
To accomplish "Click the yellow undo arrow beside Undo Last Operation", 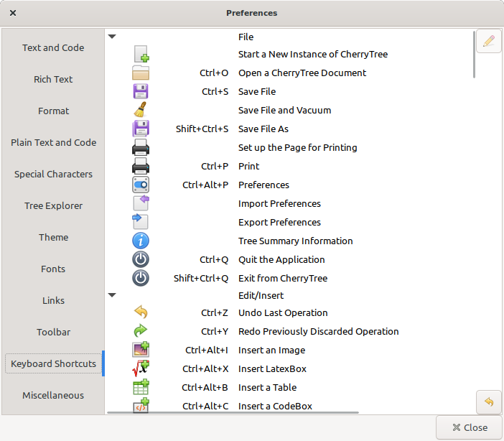I will tap(141, 312).
